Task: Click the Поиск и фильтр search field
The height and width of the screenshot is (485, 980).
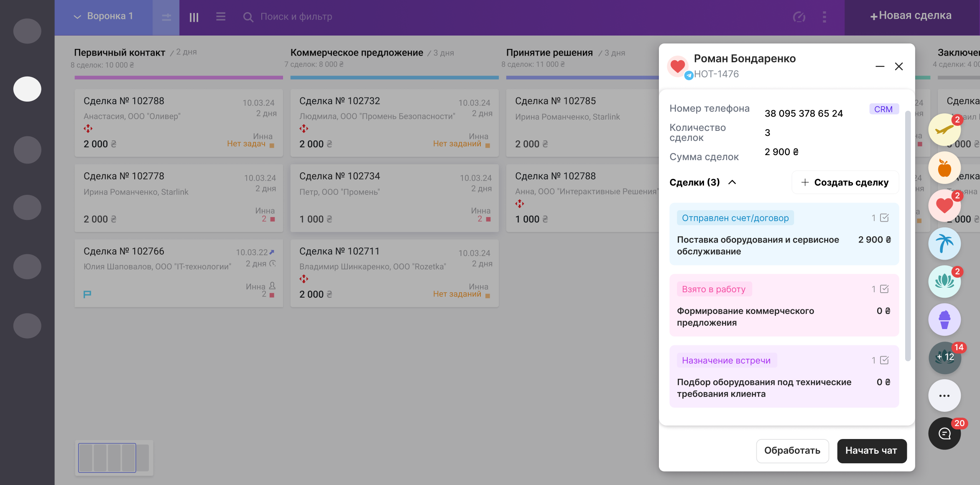Action: tap(296, 17)
